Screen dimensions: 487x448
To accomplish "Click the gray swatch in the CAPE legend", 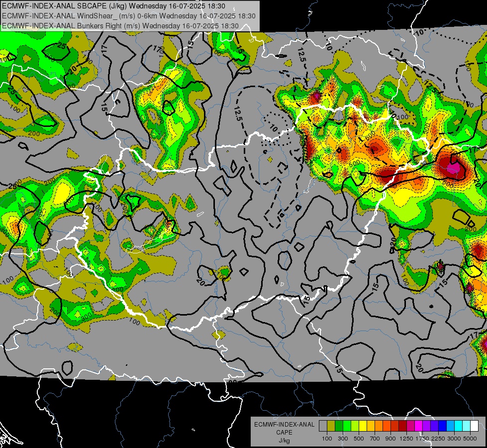I will pyautogui.click(x=323, y=426).
